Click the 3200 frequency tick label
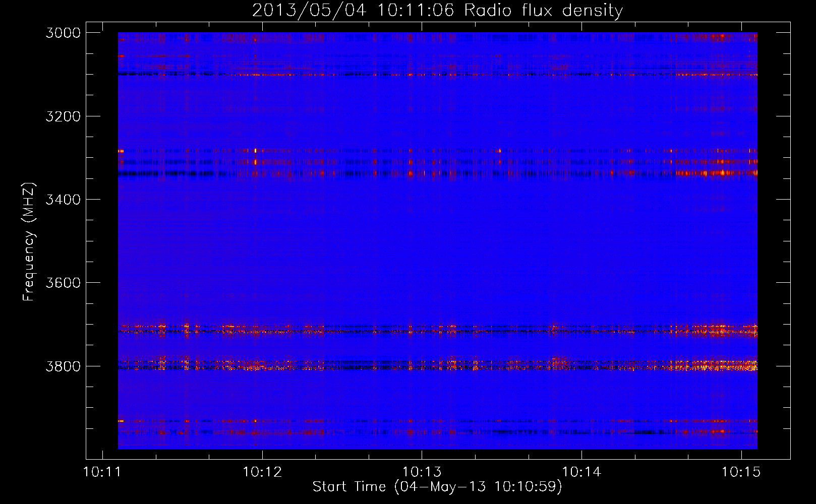Image resolution: width=816 pixels, height=504 pixels. 63,116
